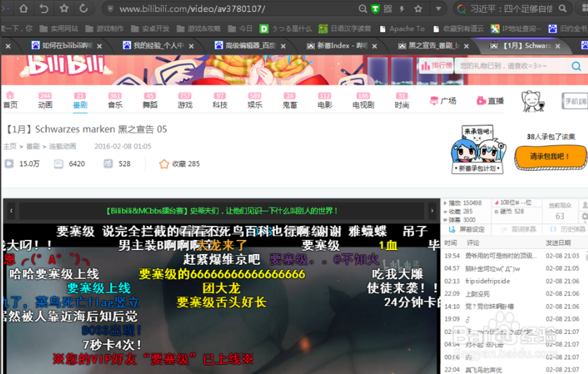Sort danmaku list by 时间 column

(451, 243)
